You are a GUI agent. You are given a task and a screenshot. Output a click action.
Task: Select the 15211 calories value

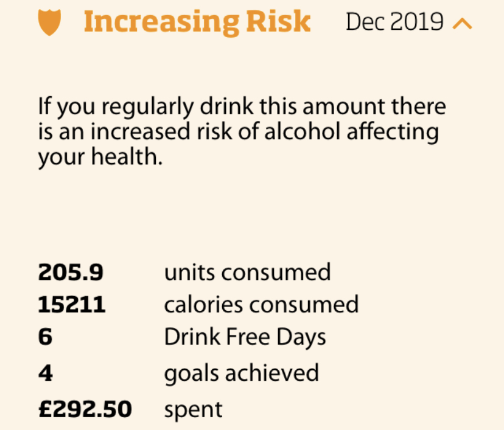[72, 305]
